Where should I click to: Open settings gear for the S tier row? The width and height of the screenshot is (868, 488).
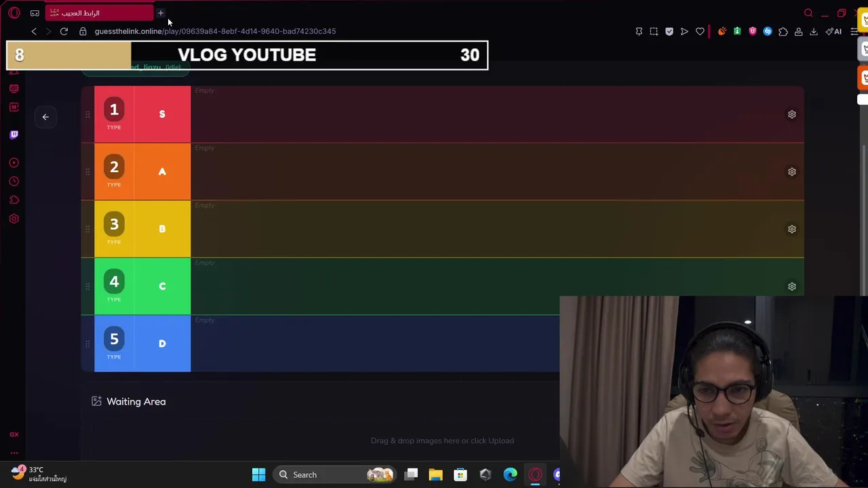pos(791,115)
